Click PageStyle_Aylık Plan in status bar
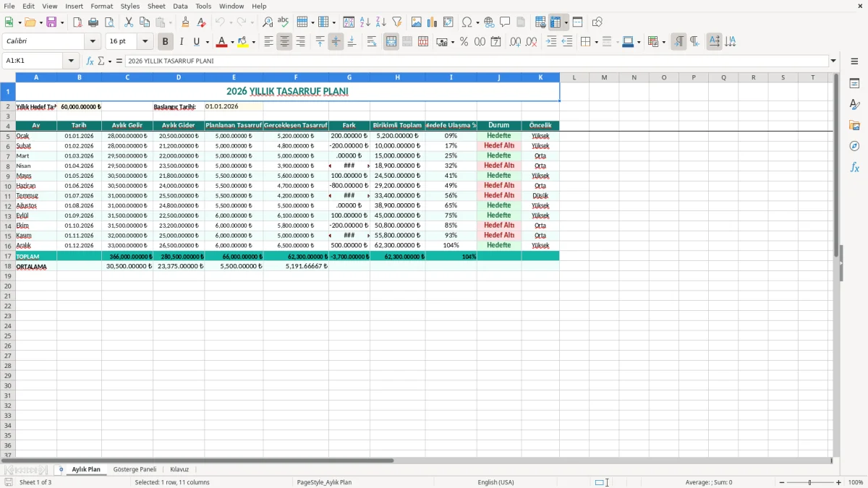 pos(324,482)
